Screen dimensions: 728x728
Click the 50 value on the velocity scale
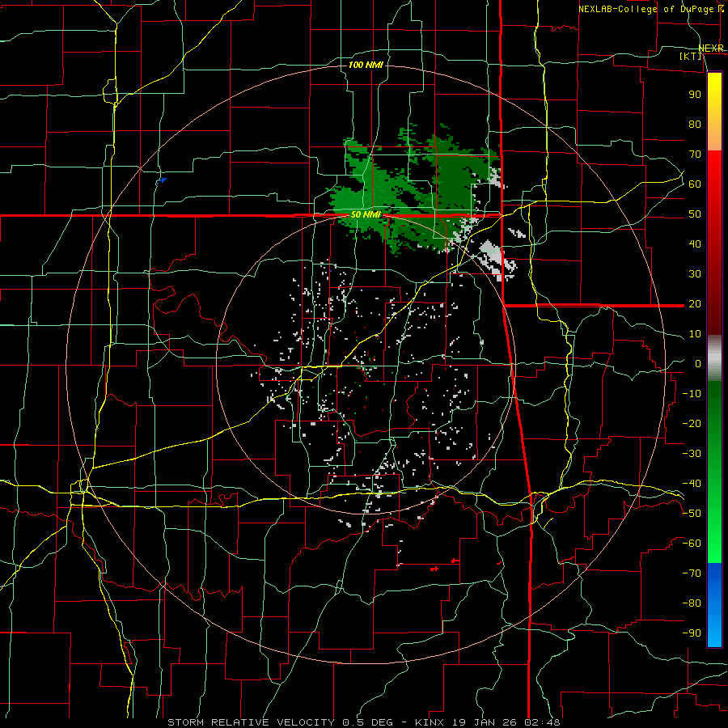pos(695,214)
